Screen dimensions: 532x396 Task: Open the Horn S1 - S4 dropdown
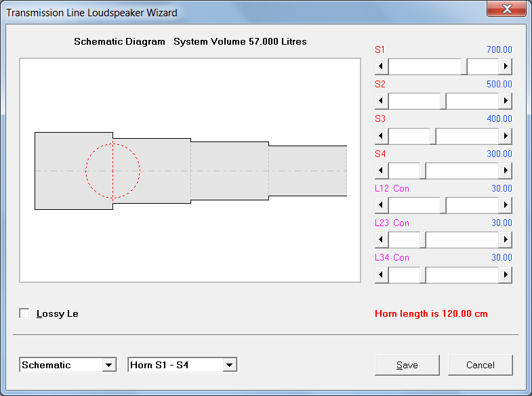pyautogui.click(x=230, y=365)
